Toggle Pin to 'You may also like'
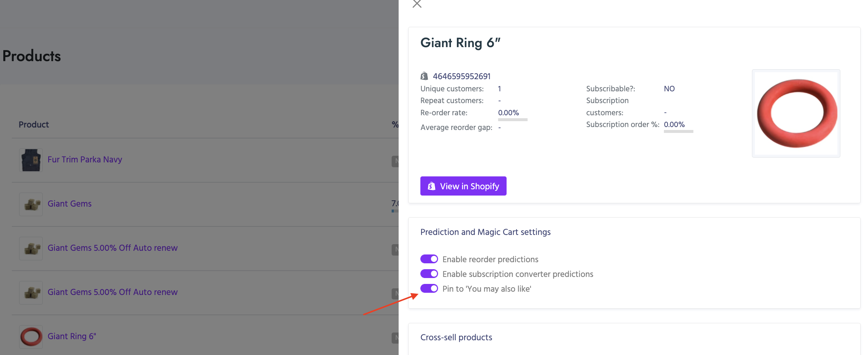 (429, 289)
